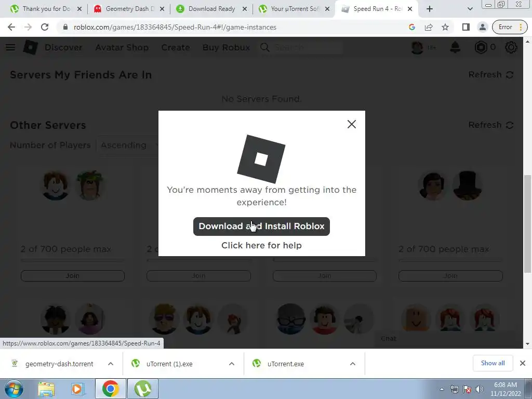Close the Download Ready tab
Image resolution: width=532 pixels, height=399 pixels.
[245, 9]
